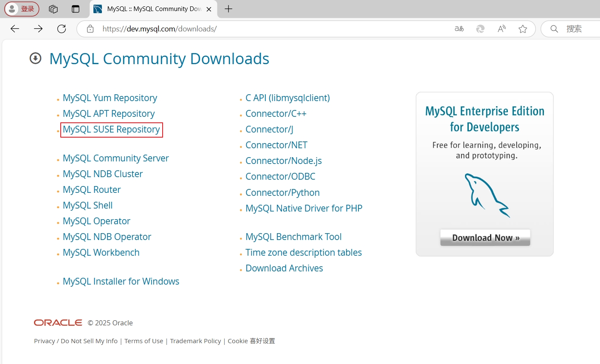Open Terms of Use footer link
Image resolution: width=600 pixels, height=364 pixels.
144,341
